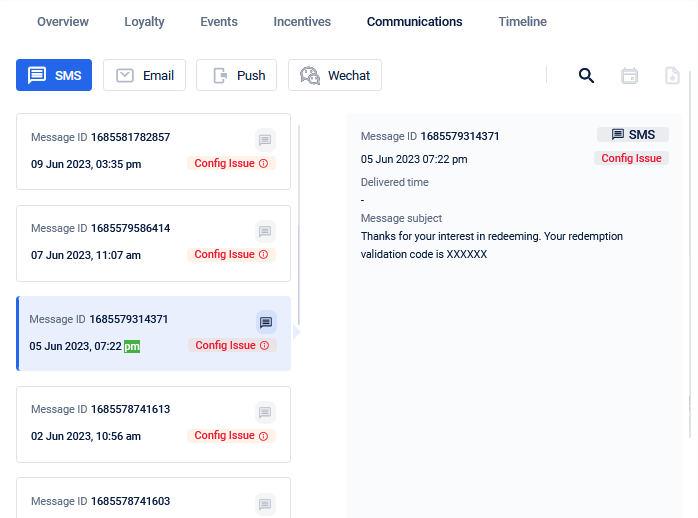Open the Communications tab
This screenshot has width=698, height=518.
coord(414,22)
